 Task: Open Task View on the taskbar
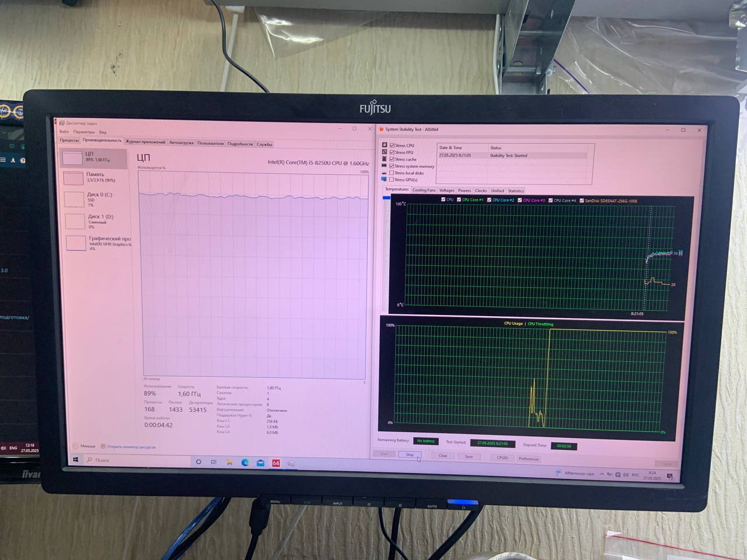[214, 462]
